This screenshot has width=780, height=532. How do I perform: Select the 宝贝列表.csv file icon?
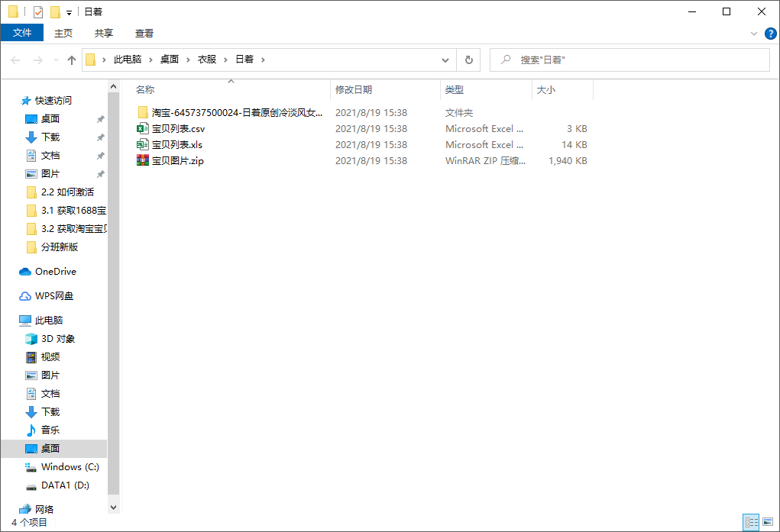[x=142, y=129]
